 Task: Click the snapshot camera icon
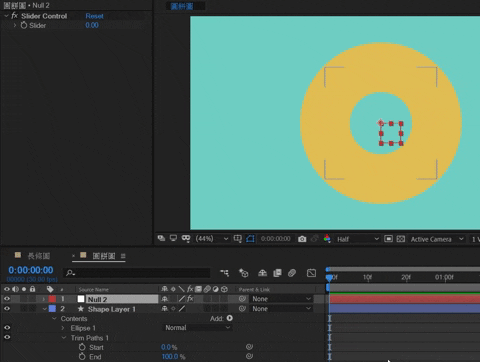coord(302,239)
